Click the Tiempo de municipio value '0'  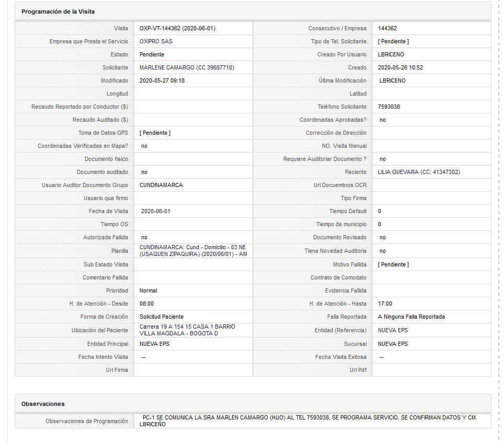point(380,224)
